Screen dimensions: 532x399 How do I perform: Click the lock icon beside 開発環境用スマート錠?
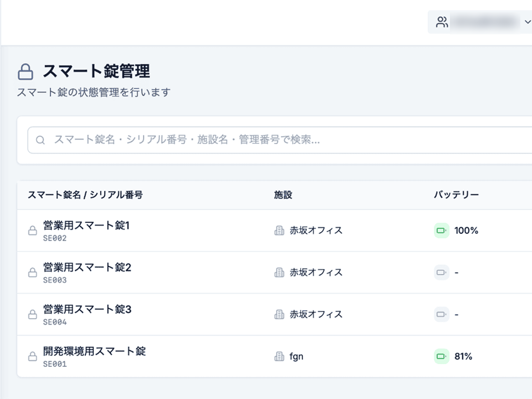33,356
